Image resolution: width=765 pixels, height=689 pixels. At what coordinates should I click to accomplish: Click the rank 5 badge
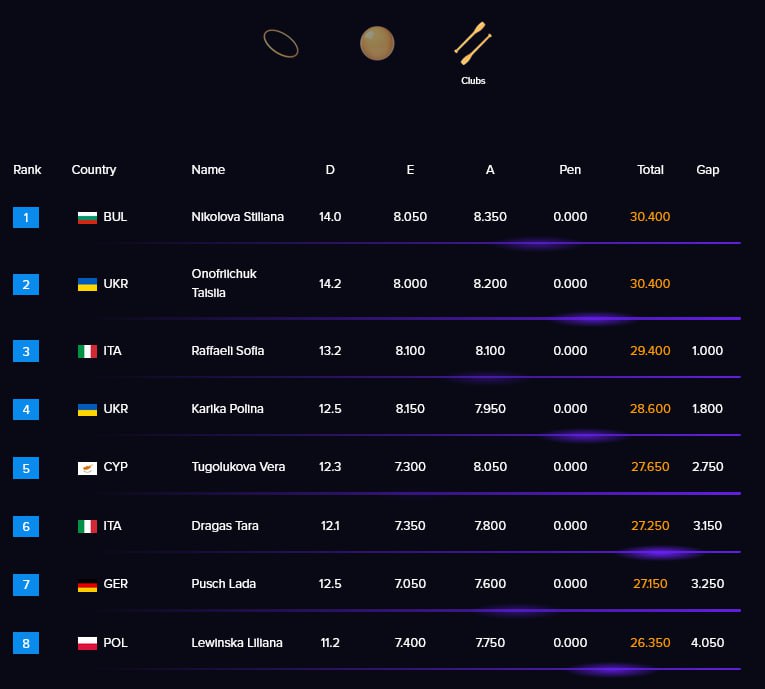point(26,468)
